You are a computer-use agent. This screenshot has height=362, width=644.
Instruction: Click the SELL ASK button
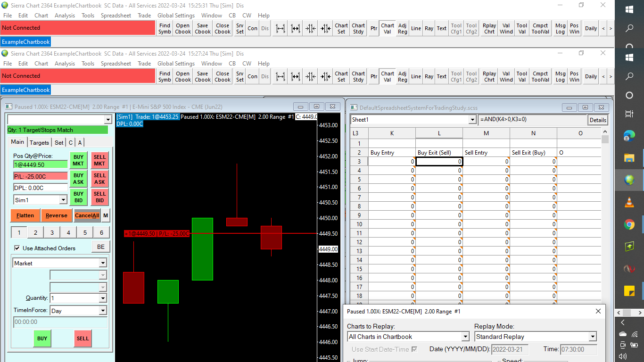pos(99,179)
